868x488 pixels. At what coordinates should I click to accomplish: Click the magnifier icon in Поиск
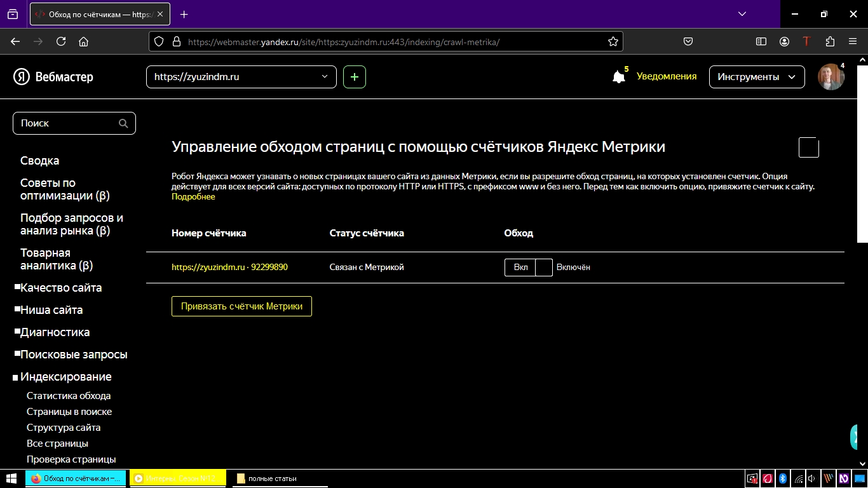[x=123, y=123]
